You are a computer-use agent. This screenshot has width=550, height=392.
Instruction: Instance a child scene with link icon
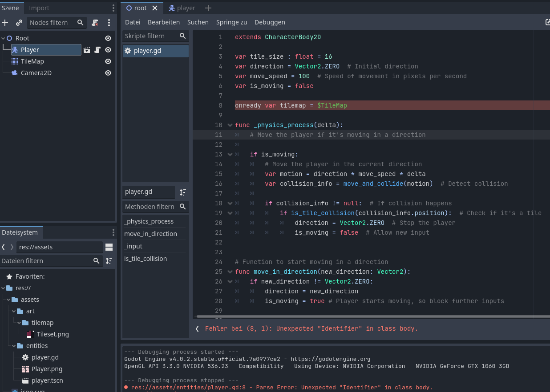19,23
